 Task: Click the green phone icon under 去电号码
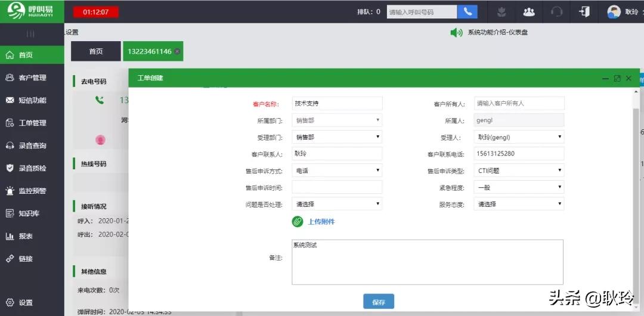pyautogui.click(x=100, y=100)
